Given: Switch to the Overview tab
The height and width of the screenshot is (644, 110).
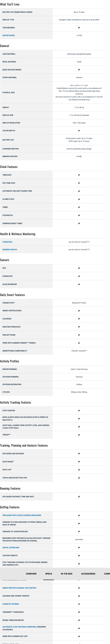Looking at the screenshot, I should (x=31, y=574).
